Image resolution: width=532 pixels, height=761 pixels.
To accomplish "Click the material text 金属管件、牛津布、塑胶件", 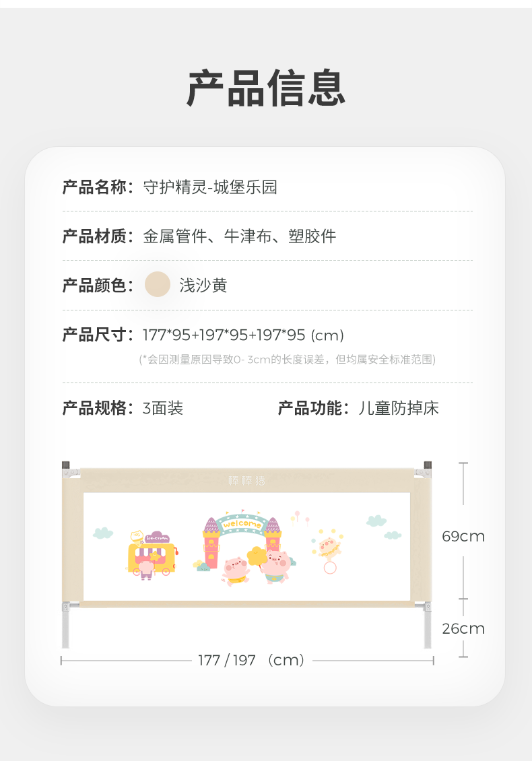I will point(239,236).
